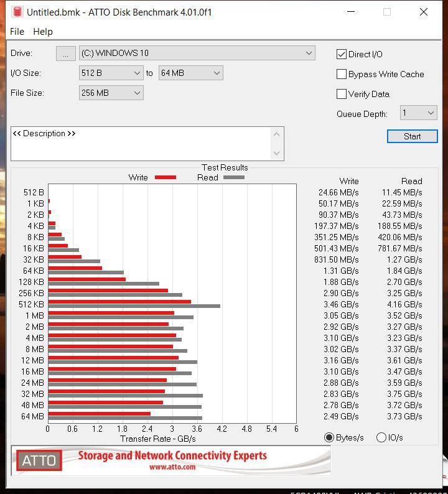The height and width of the screenshot is (494, 448).
Task: Open the minimum I/O Size 512 B dropdown
Action: [111, 73]
